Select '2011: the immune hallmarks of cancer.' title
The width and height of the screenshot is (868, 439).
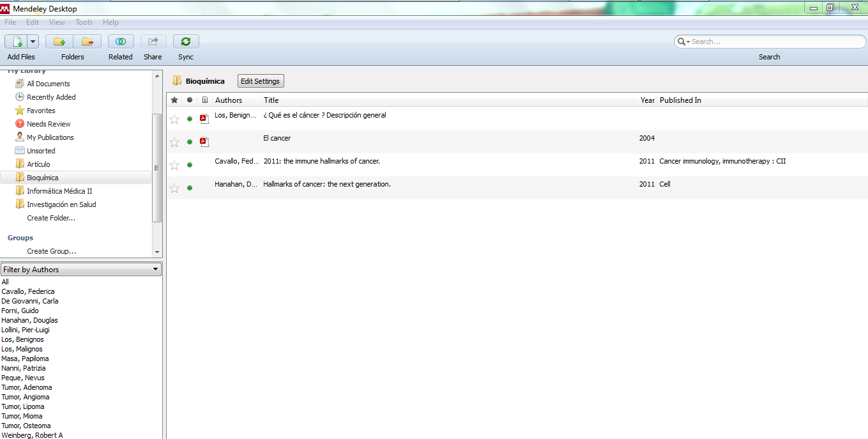pyautogui.click(x=321, y=161)
